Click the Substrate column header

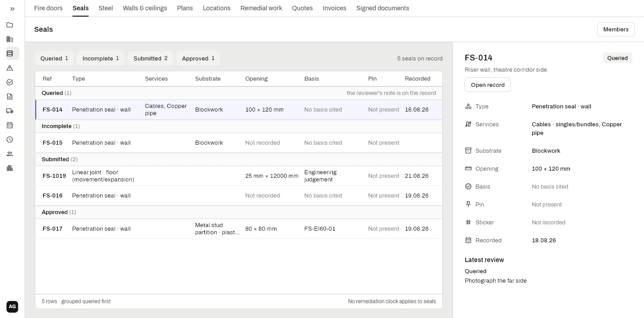click(208, 79)
